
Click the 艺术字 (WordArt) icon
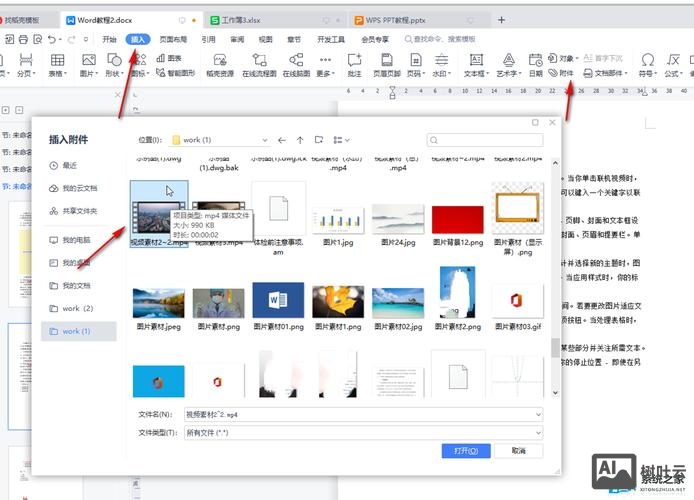point(508,65)
